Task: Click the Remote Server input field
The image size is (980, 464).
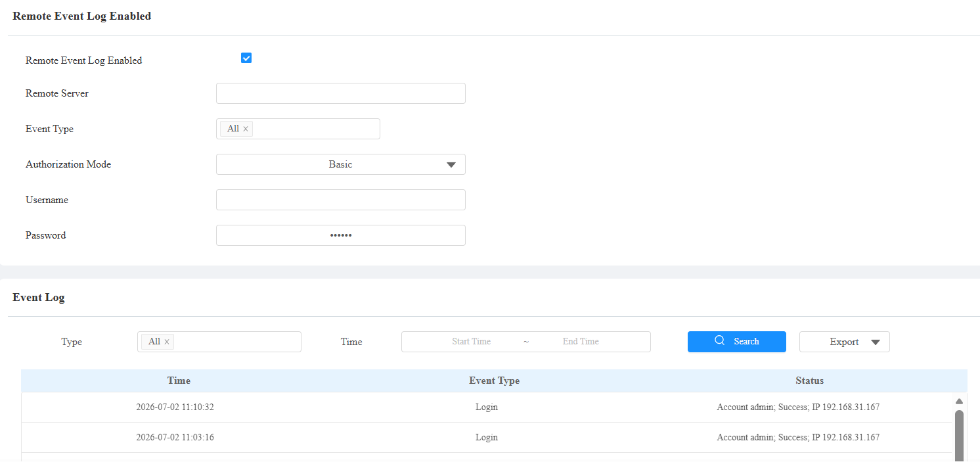Action: (x=340, y=93)
